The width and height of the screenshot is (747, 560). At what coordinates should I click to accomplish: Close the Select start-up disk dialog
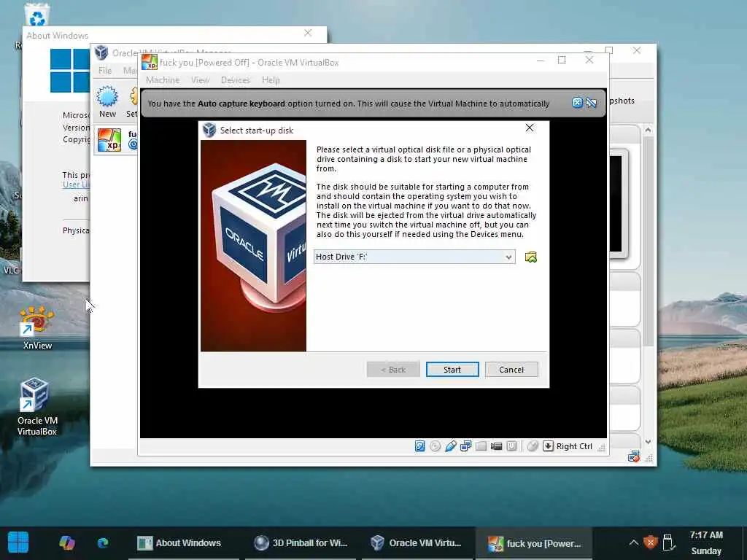click(x=530, y=128)
